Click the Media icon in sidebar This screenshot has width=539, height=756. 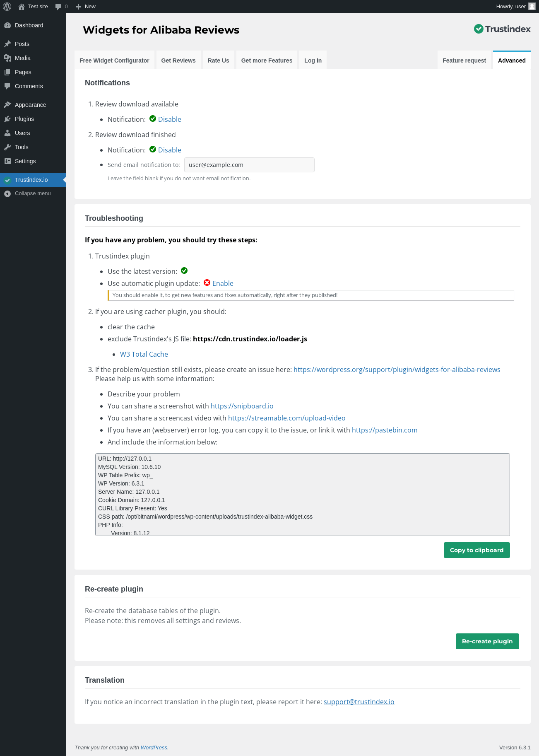tap(7, 58)
